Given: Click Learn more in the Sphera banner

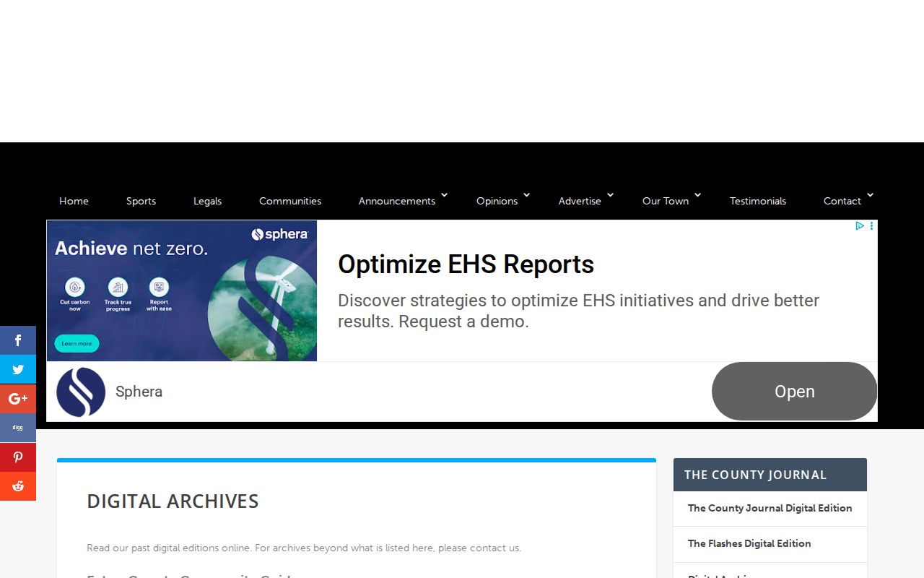Looking at the screenshot, I should (77, 343).
